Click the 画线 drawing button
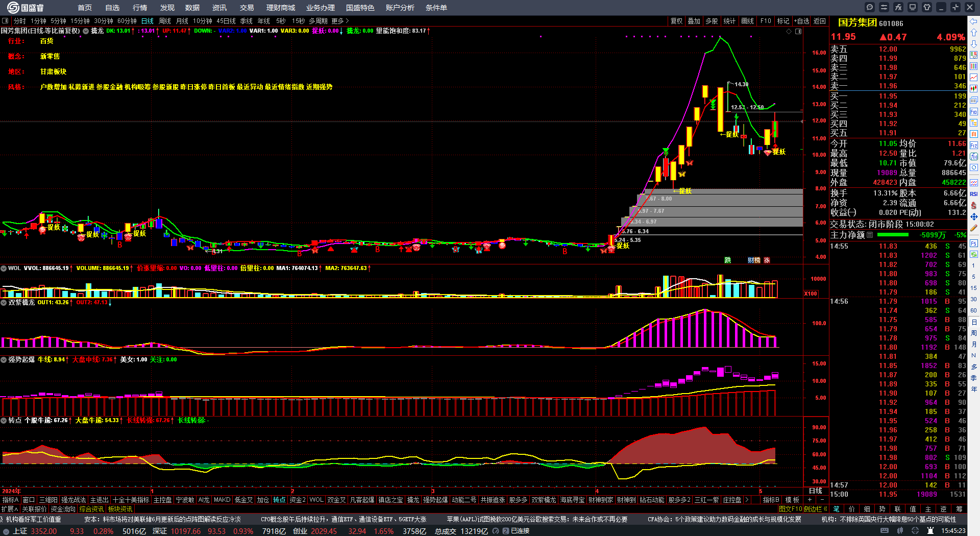Screen dimensions: 980x536 coord(748,21)
